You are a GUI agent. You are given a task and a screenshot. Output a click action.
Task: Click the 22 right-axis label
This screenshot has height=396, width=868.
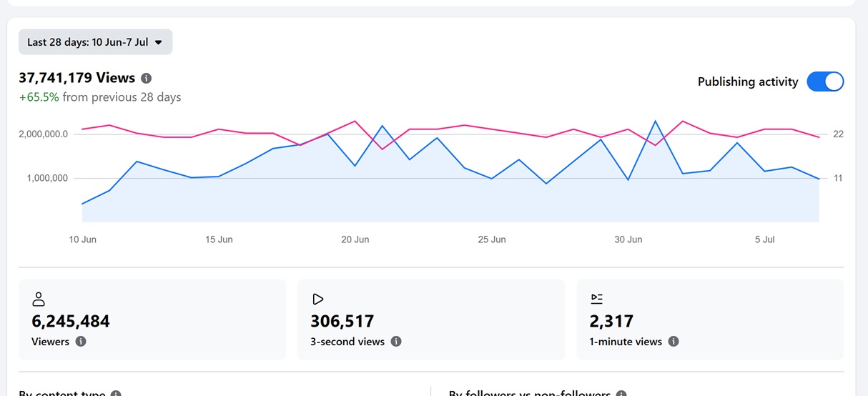[x=838, y=134]
